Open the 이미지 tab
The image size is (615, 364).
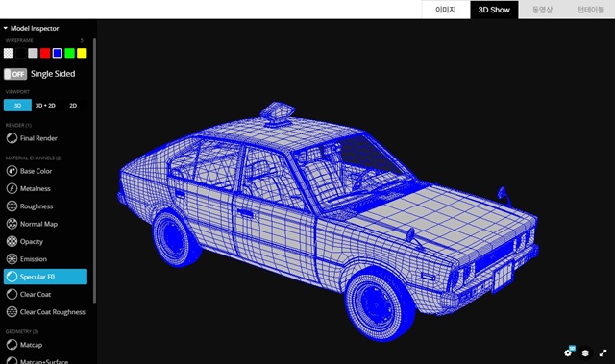446,10
